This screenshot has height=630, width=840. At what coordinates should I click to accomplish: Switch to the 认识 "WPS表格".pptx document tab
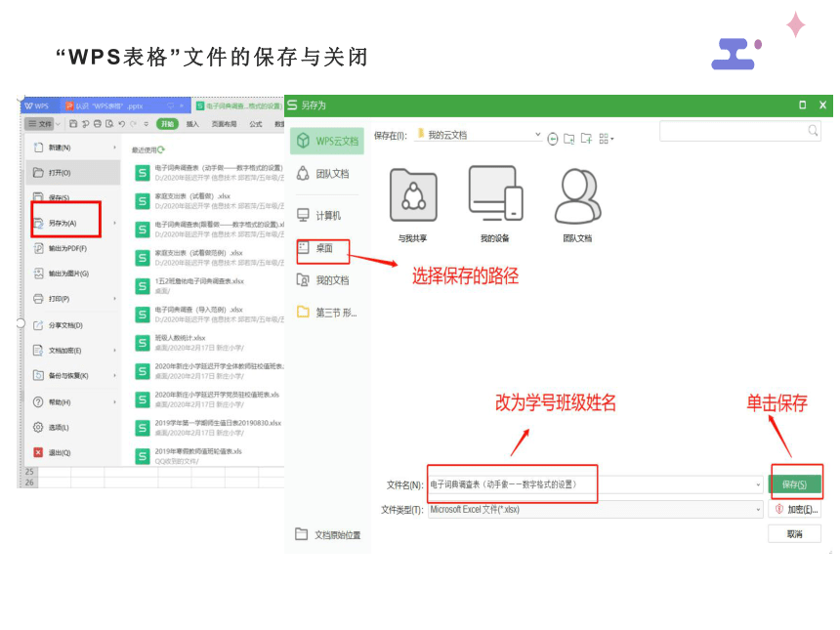point(125,105)
